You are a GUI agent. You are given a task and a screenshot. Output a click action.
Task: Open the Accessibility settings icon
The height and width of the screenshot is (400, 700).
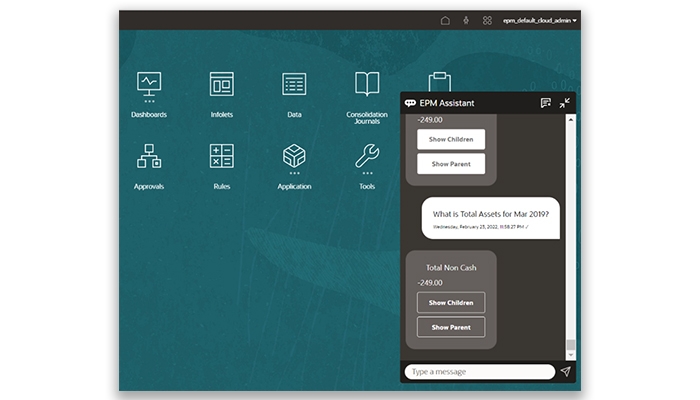pyautogui.click(x=466, y=20)
